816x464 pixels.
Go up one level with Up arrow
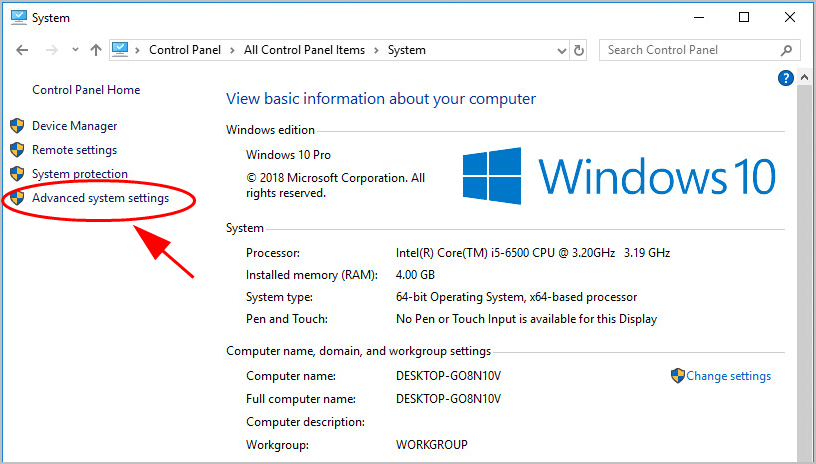pyautogui.click(x=96, y=50)
